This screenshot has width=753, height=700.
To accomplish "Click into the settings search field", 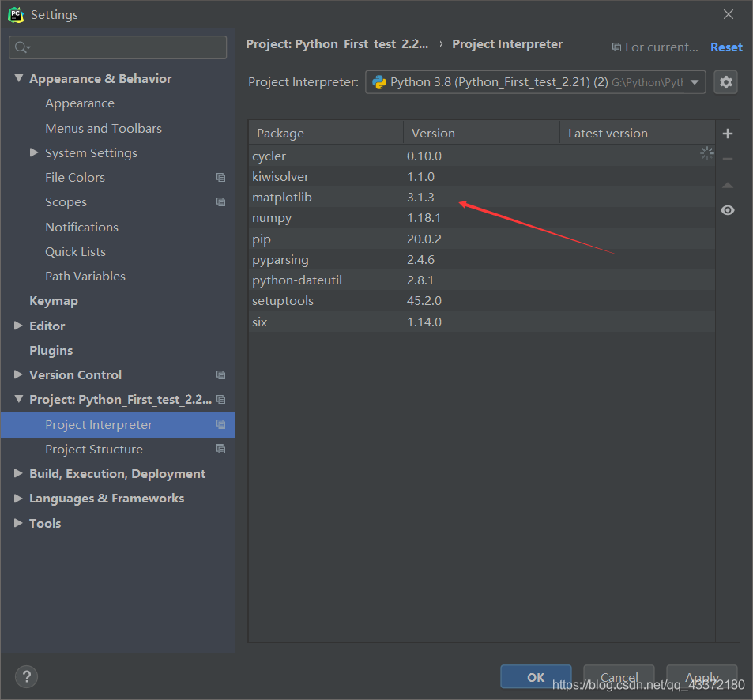I will 118,47.
